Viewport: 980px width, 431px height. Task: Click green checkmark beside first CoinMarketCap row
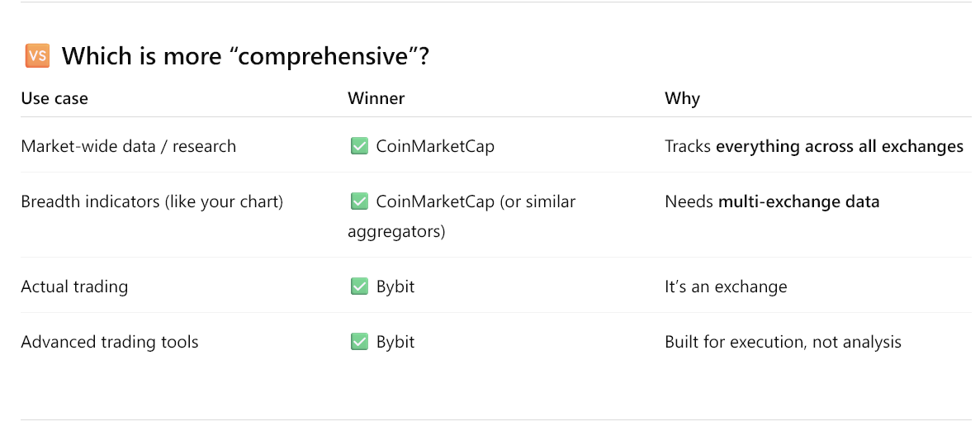click(x=359, y=147)
